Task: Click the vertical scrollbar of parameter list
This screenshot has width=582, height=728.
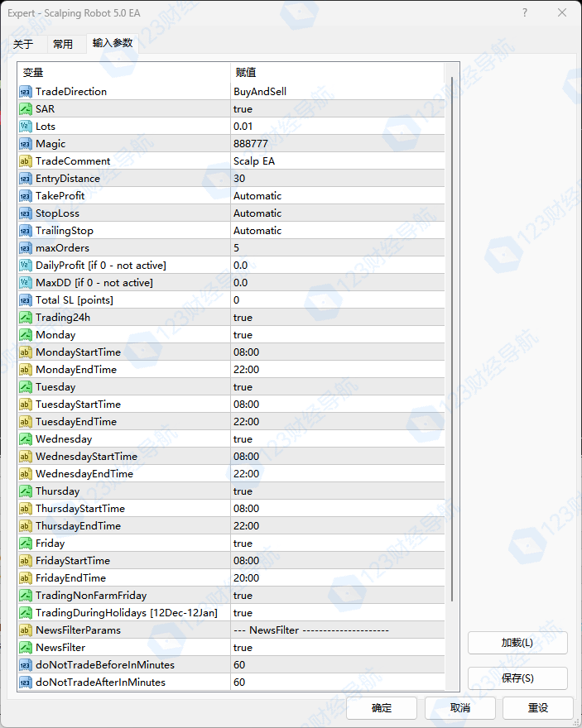Action: click(x=452, y=331)
